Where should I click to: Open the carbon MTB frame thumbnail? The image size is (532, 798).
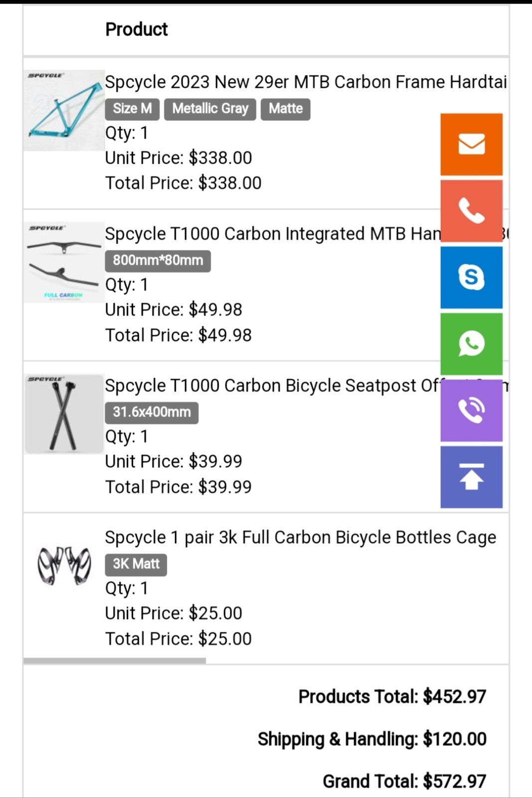[64, 111]
